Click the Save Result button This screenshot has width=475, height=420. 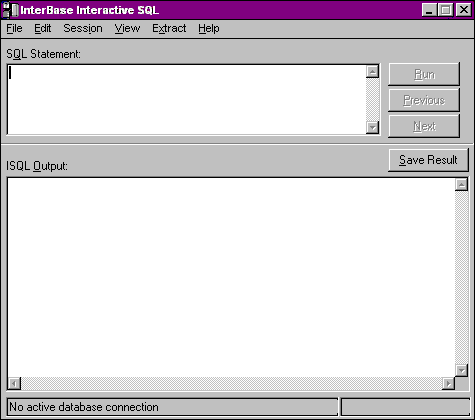428,160
